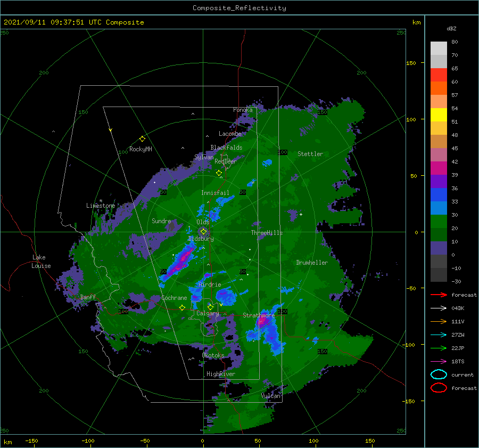Image resolution: width=479 pixels, height=448 pixels.
Task: Select the 30 dBZ bright green swatch
Action: click(x=439, y=221)
